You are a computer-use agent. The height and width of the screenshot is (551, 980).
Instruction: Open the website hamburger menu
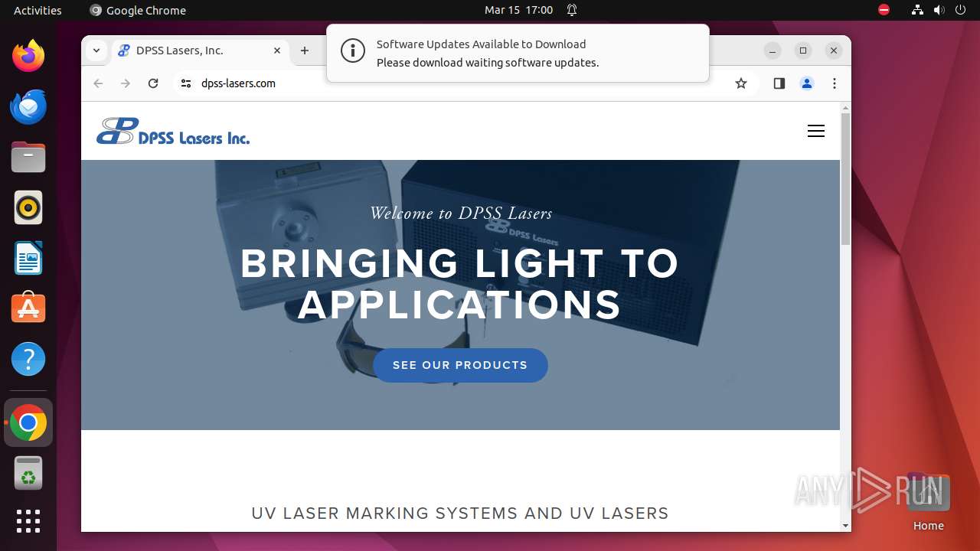point(816,131)
